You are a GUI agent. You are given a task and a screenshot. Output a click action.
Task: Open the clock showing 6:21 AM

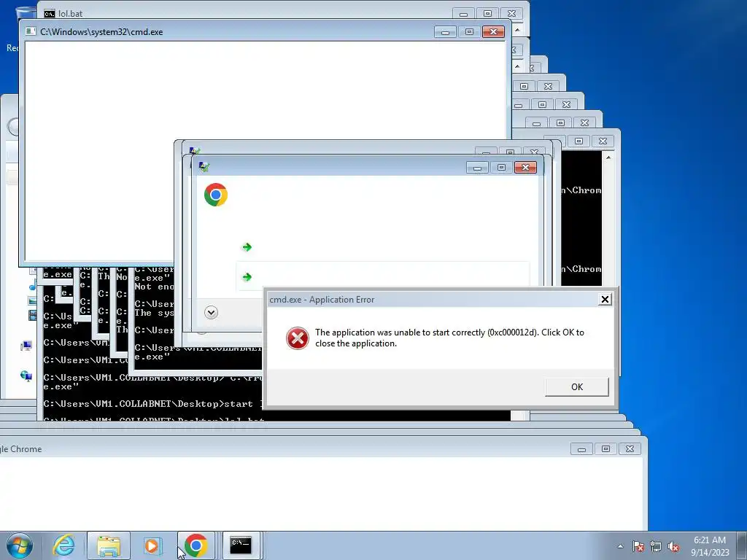click(709, 540)
